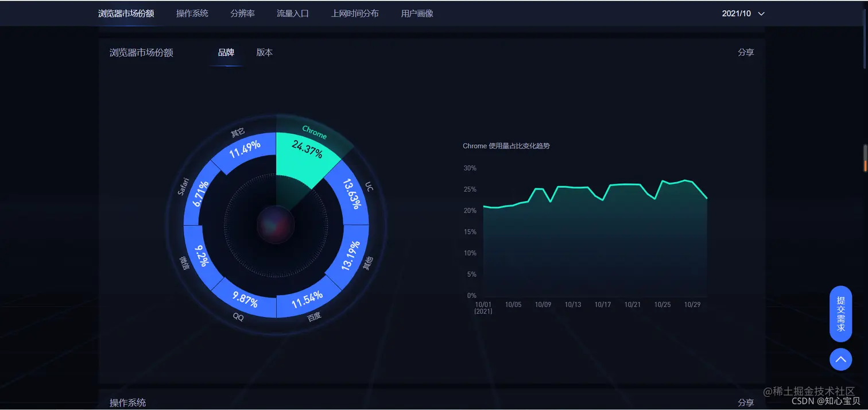Click 分享 in the browser share panel

[746, 52]
